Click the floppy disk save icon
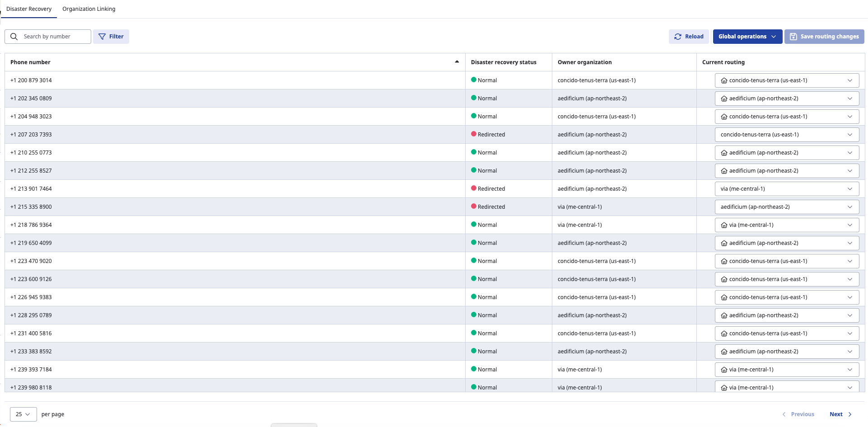The height and width of the screenshot is (427, 868). 793,37
